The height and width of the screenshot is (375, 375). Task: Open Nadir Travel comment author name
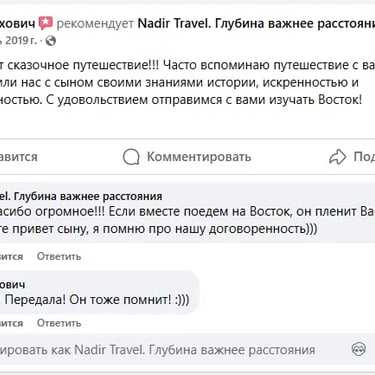point(81,196)
